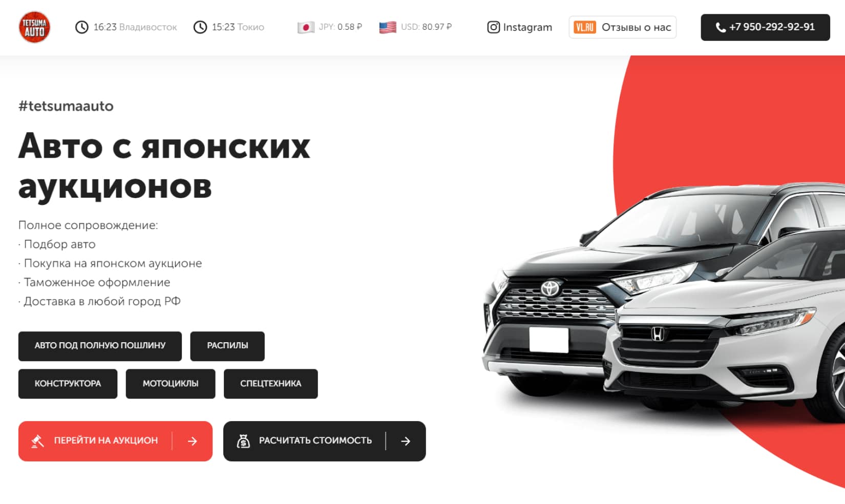Viewport: 845px width, 504px height.
Task: Open the Мотоциклы category
Action: point(171,384)
